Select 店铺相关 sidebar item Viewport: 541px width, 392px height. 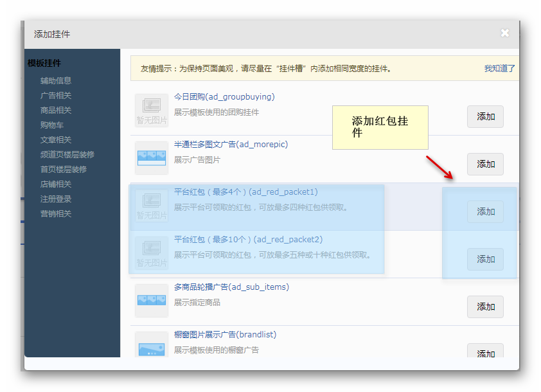55,184
